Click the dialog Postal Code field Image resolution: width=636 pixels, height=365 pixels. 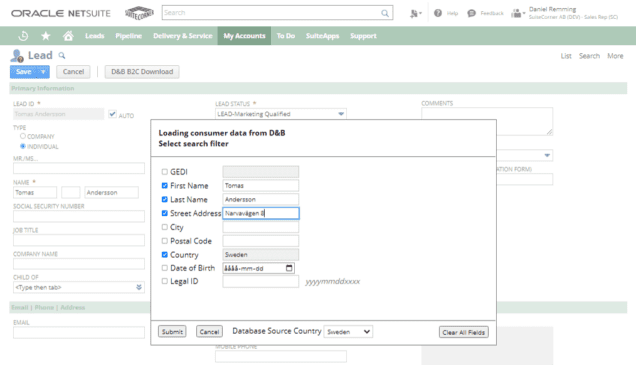(261, 241)
